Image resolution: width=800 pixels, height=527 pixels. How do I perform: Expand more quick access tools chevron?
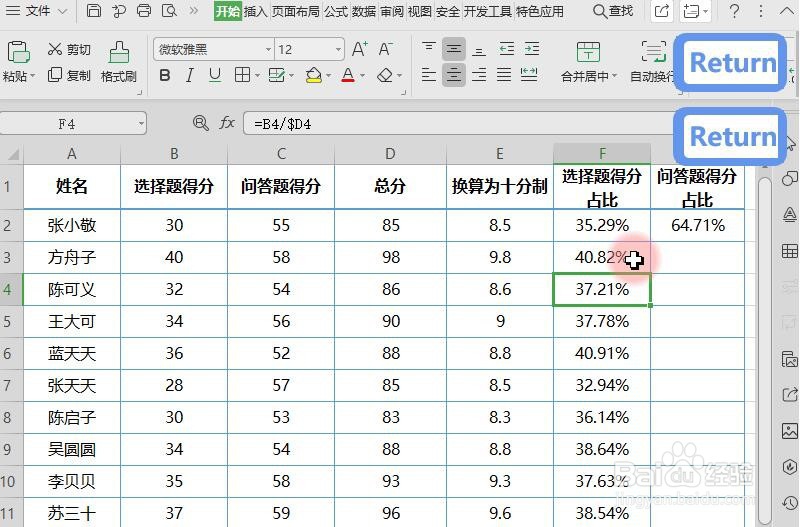193,11
